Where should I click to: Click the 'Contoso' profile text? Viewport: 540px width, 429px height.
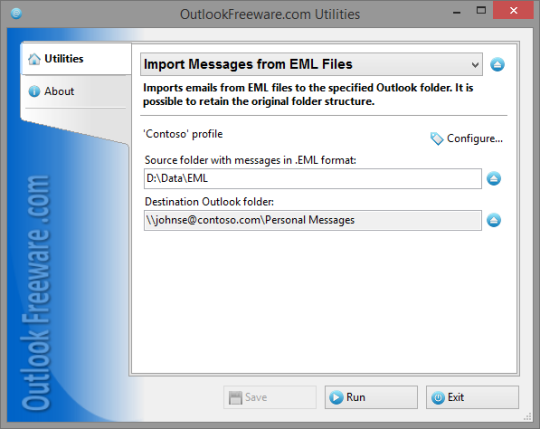click(183, 134)
